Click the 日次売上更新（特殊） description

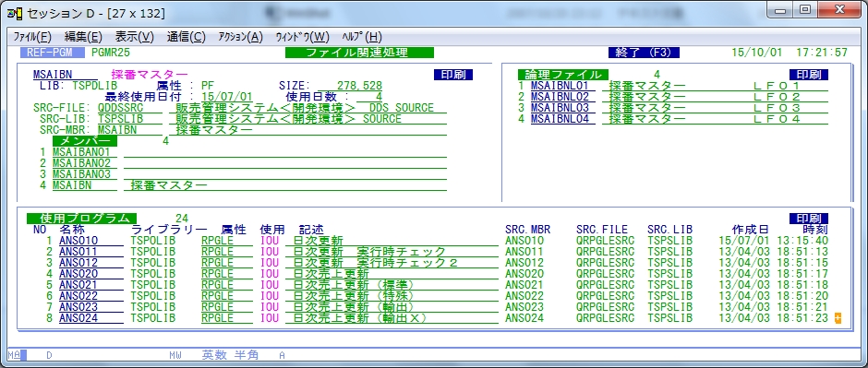tap(354, 296)
